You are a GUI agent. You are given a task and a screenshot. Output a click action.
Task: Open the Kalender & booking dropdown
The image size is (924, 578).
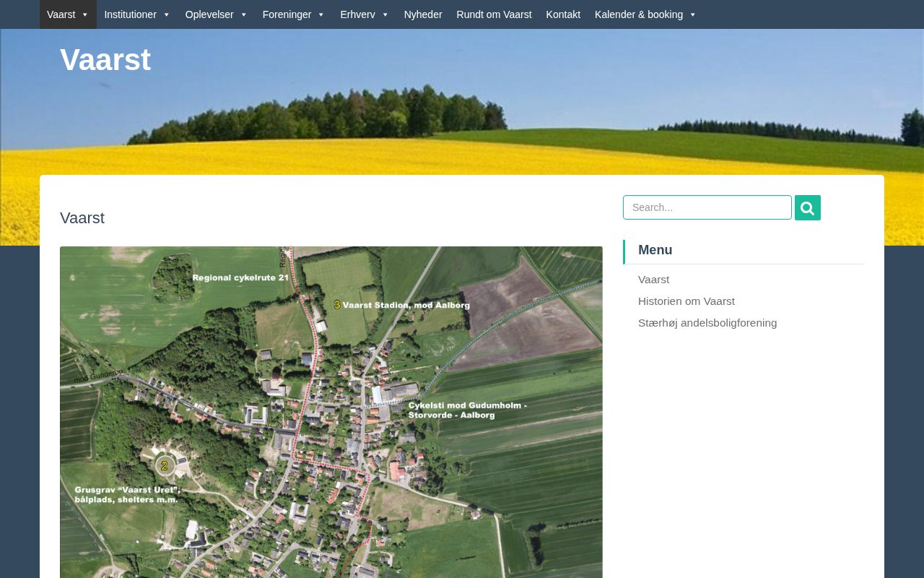tap(645, 14)
